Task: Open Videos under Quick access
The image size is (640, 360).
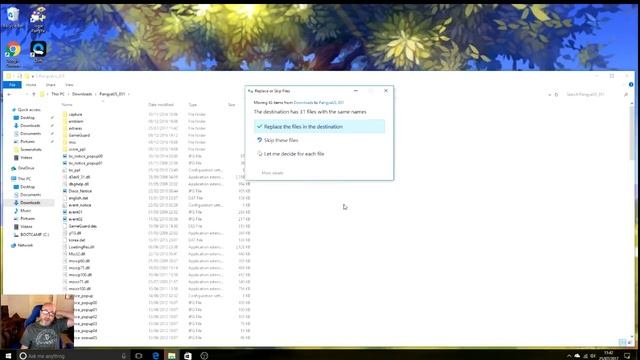Action: pos(26,157)
